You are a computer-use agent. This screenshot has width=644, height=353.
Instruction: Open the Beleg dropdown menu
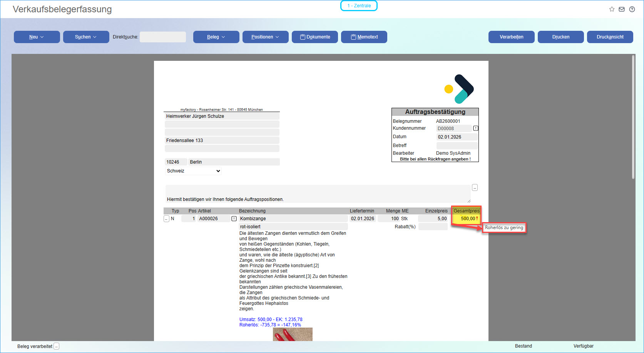[216, 37]
